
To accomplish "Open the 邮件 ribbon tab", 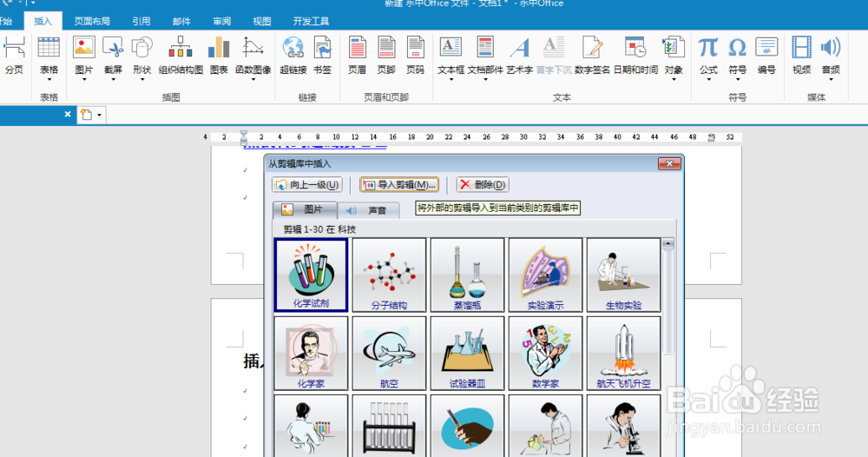I will click(181, 21).
